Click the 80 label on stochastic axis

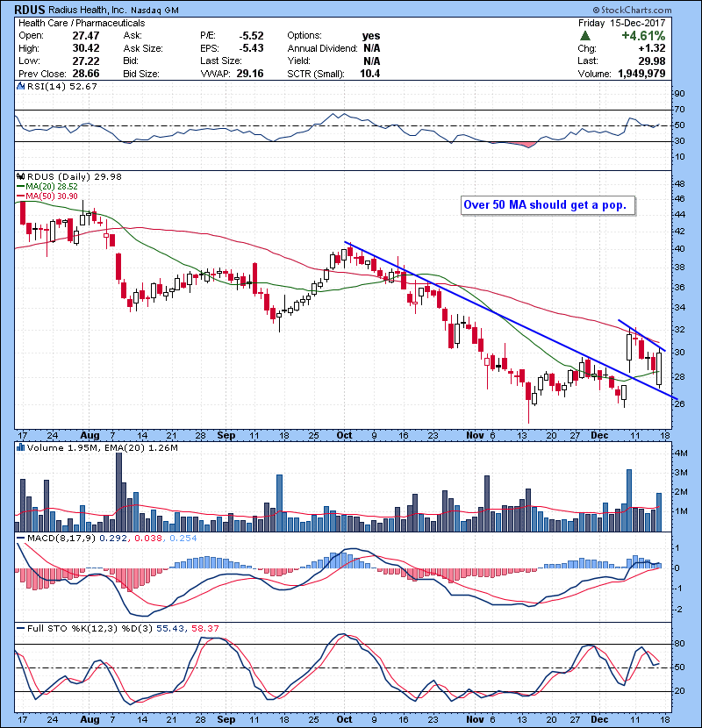click(x=679, y=644)
